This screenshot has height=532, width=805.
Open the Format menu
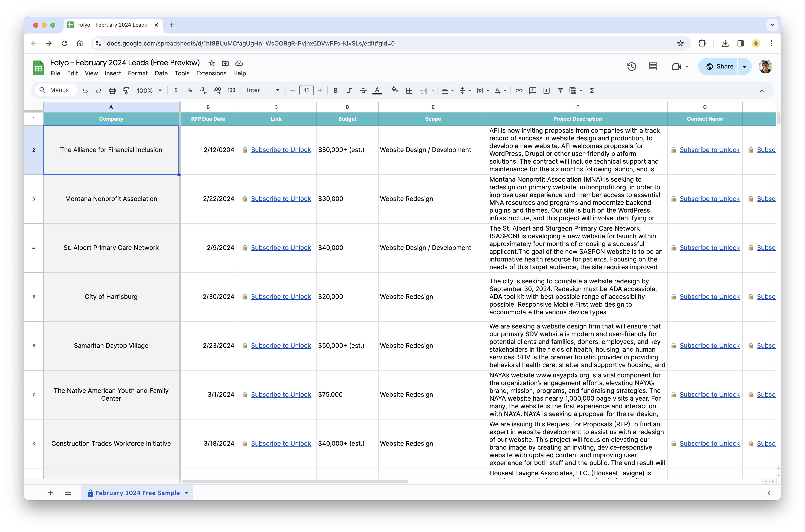point(138,73)
